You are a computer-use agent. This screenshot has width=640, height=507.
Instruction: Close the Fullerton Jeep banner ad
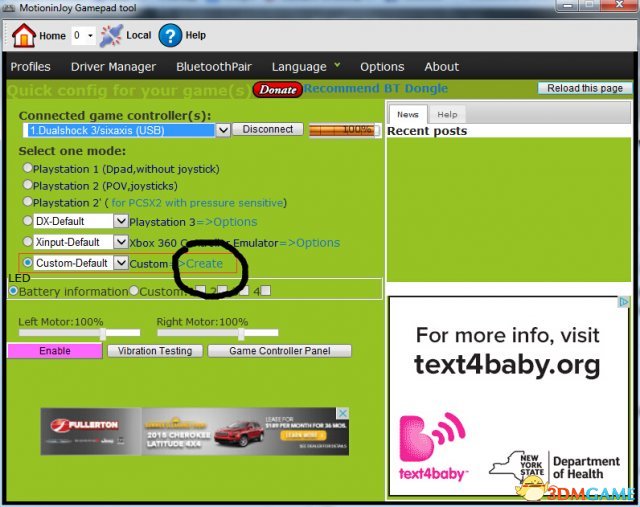coord(343,413)
